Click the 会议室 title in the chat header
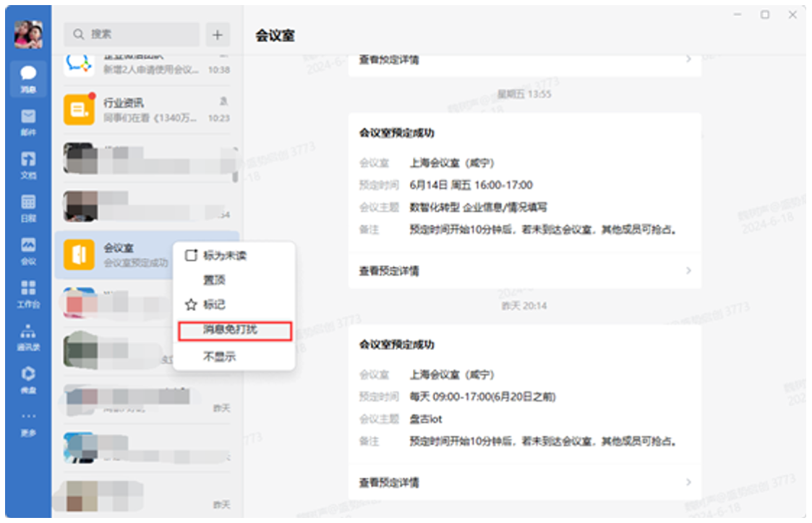 pyautogui.click(x=275, y=35)
